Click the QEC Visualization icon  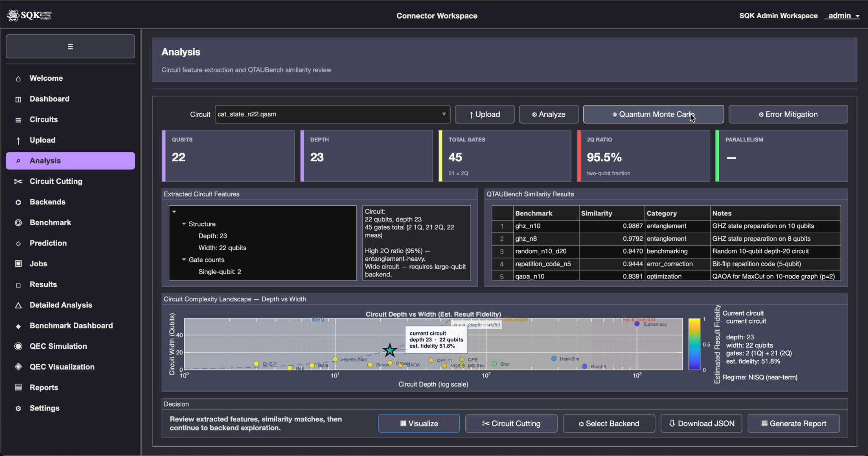(18, 367)
